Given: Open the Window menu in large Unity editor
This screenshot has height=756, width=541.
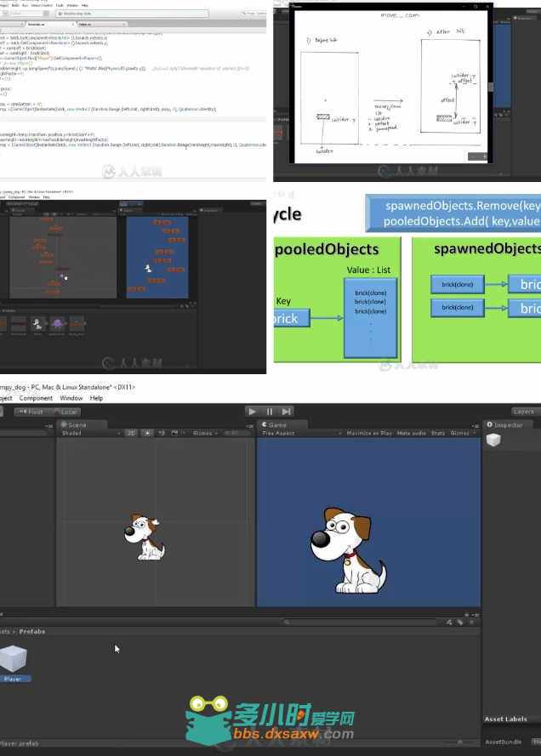Looking at the screenshot, I should [71, 398].
